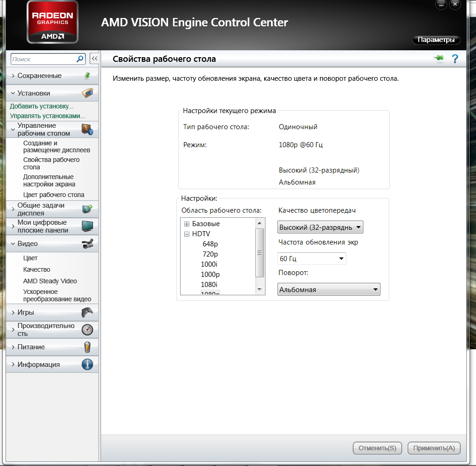The width and height of the screenshot is (476, 466).
Task: Open Свойства рабочего стола page
Action: tap(51, 163)
